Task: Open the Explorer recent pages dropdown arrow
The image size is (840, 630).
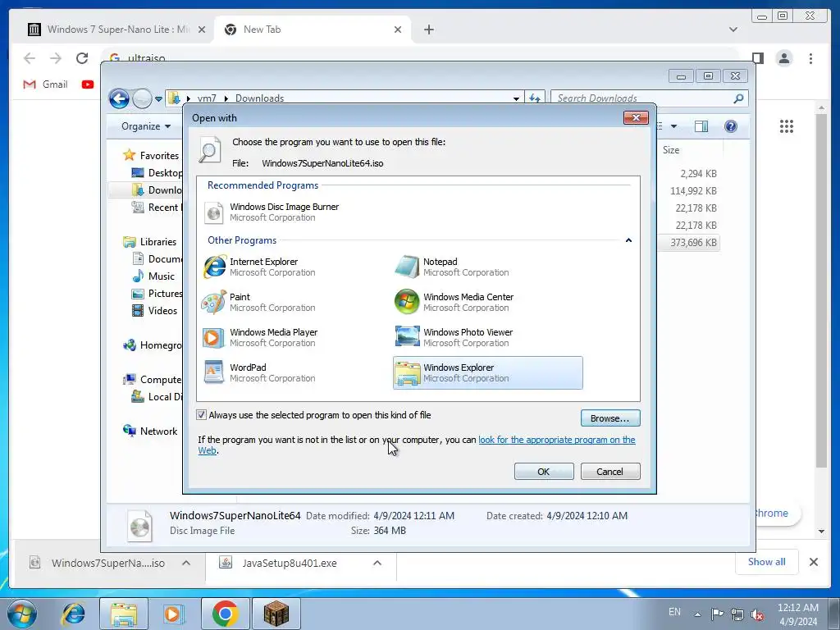Action: pos(158,99)
